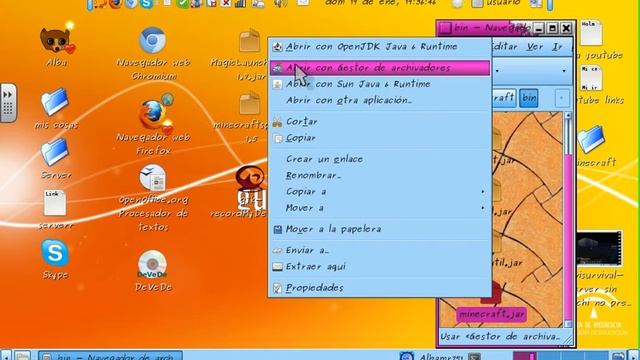Select Extraer aquí
Screen dimensions: 640x360
380,267
